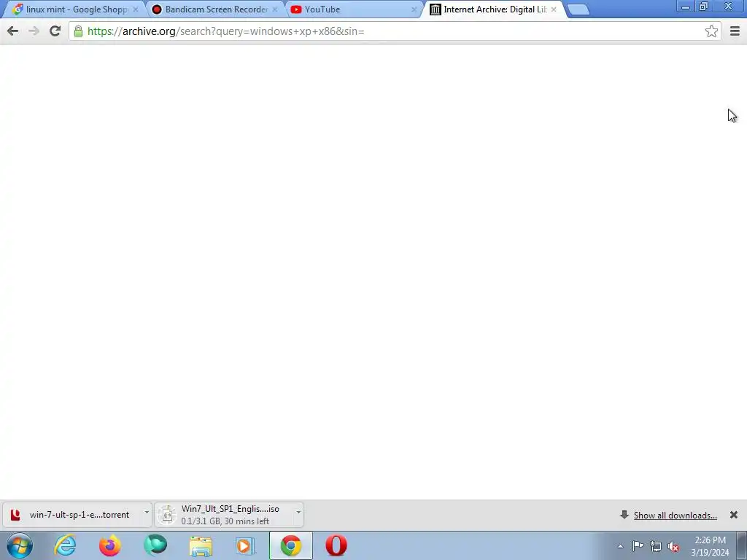This screenshot has width=747, height=560.
Task: Open Windows Media Player from taskbar
Action: (245, 545)
